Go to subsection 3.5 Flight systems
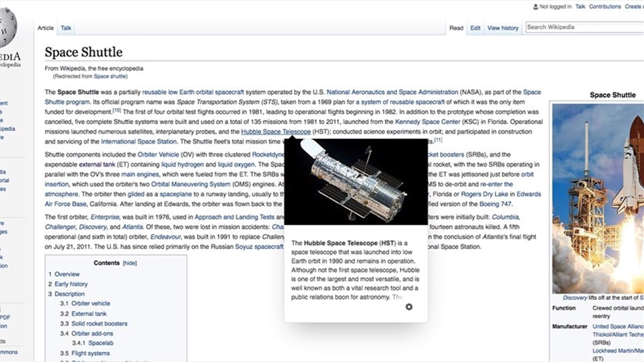The image size is (644, 362). click(x=91, y=353)
